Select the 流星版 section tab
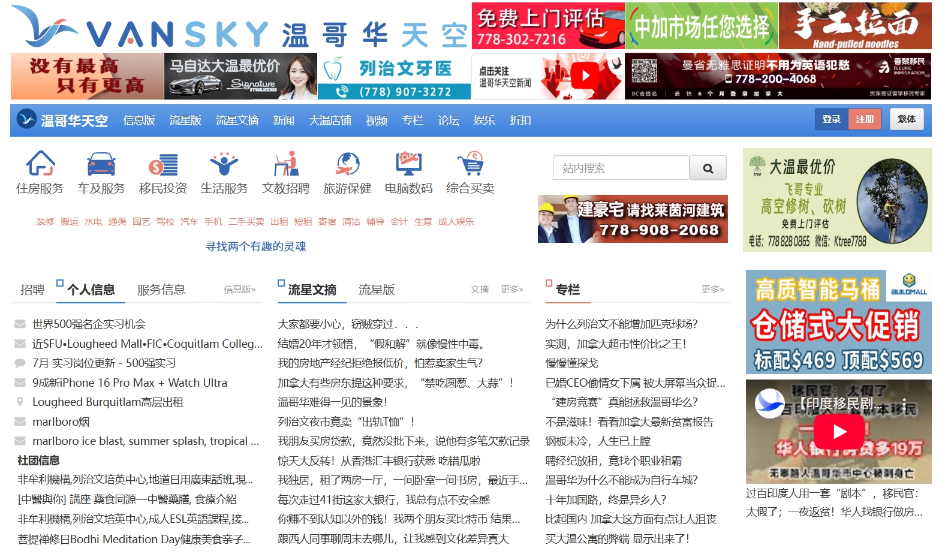 (x=377, y=290)
